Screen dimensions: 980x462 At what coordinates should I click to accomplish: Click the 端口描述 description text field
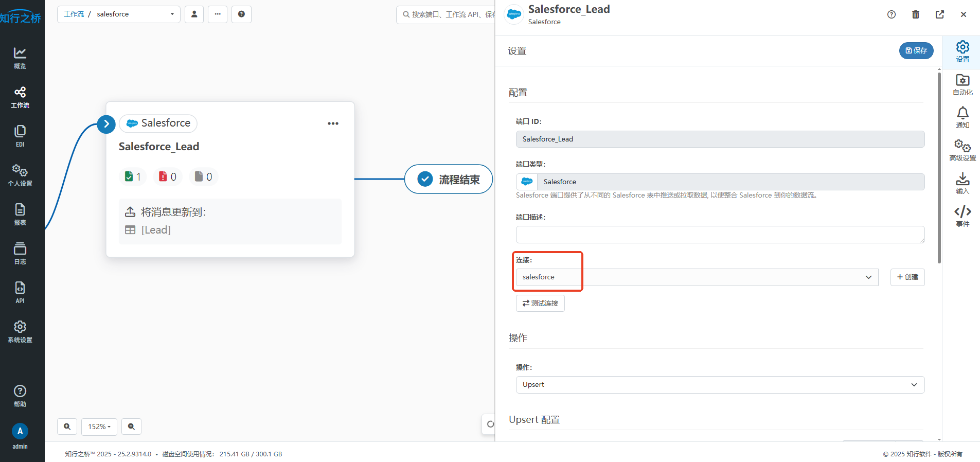[x=720, y=235]
